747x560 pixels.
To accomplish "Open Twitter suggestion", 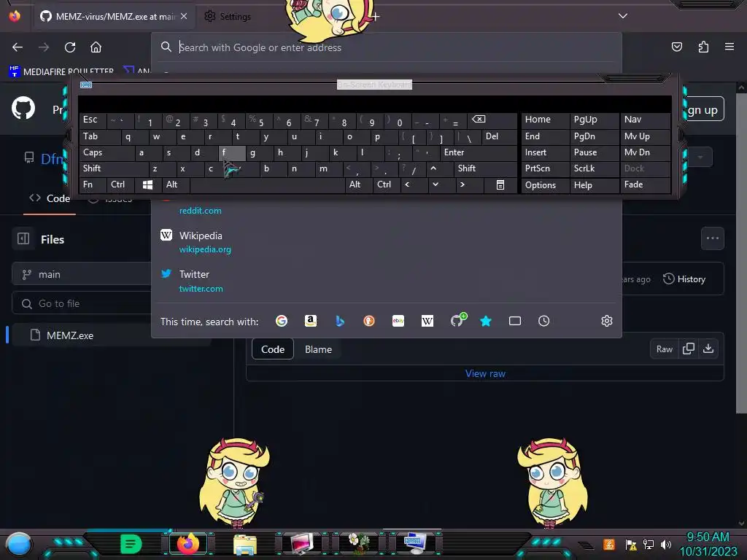I will pos(387,281).
